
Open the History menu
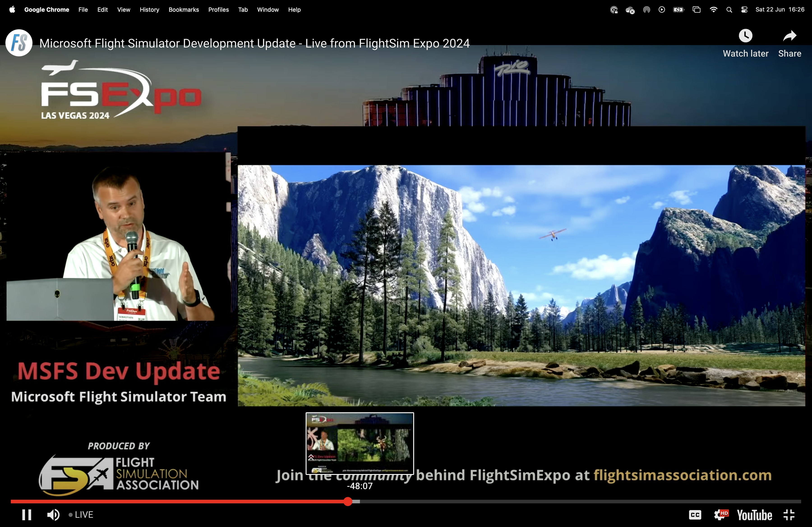(x=149, y=9)
